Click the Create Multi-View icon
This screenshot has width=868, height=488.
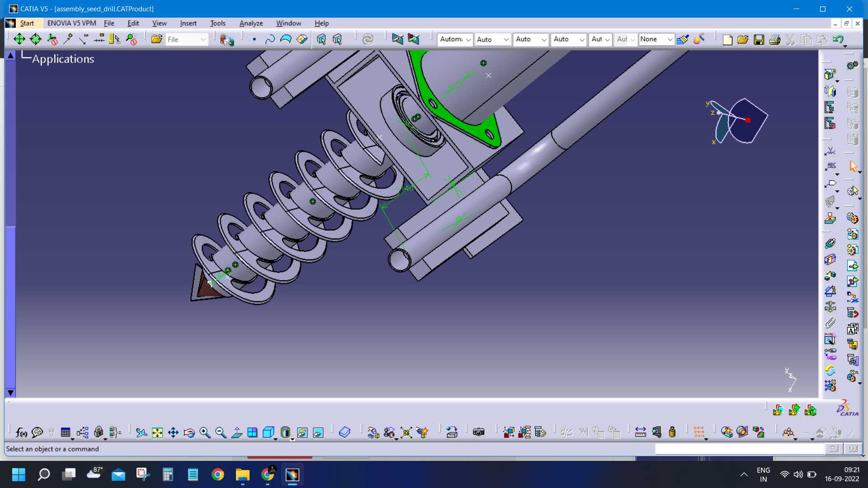(x=252, y=433)
